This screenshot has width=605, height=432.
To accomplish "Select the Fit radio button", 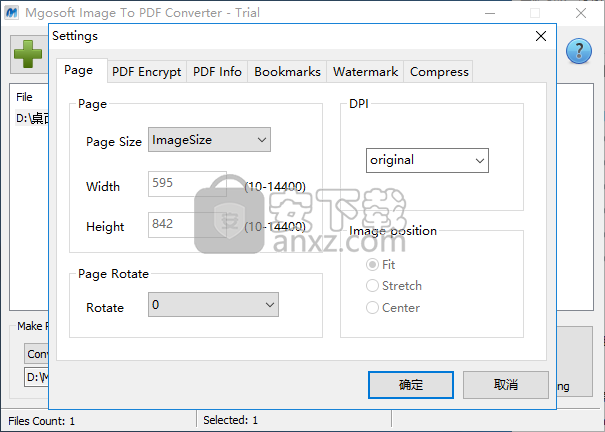I will point(373,264).
